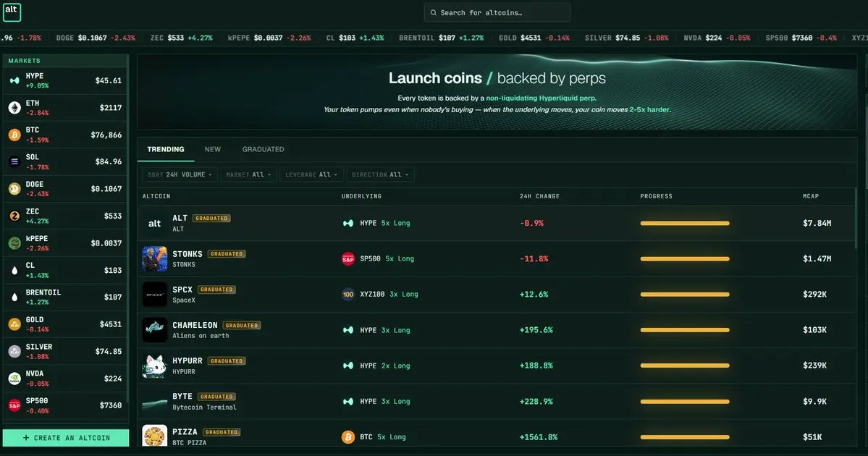Click the search magnifier icon
868x456 pixels.
point(434,12)
